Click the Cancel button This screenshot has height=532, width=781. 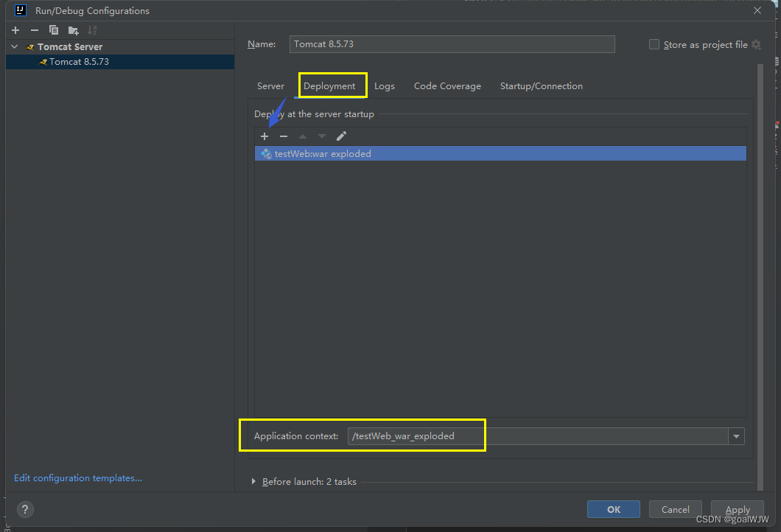676,510
